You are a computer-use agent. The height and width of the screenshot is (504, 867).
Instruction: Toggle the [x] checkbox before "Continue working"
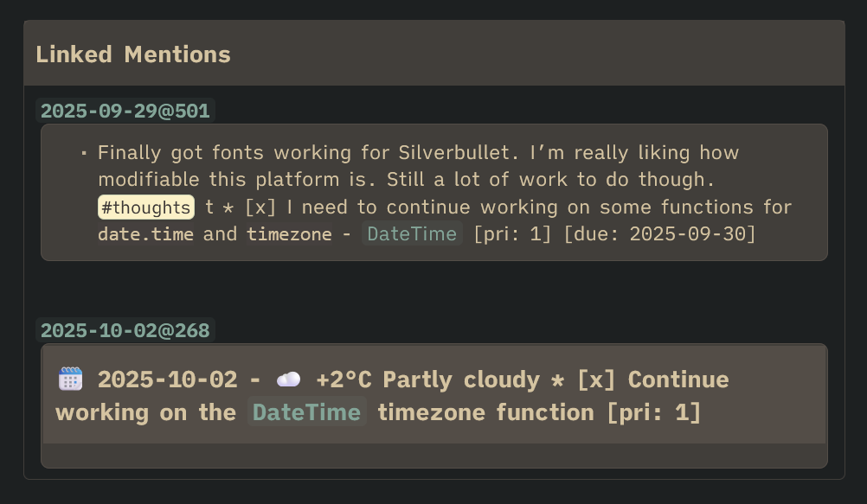(596, 380)
